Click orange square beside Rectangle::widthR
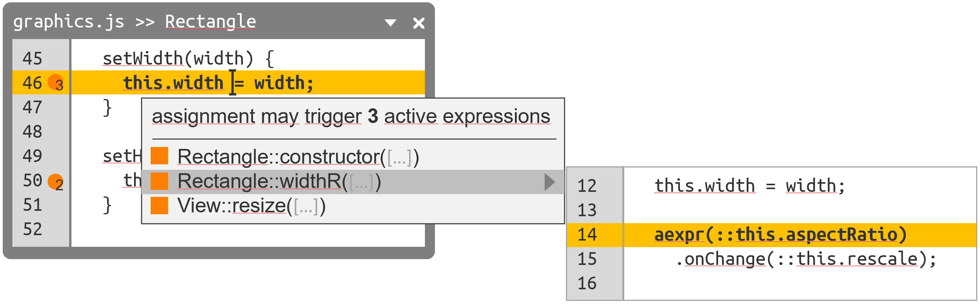 159,181
